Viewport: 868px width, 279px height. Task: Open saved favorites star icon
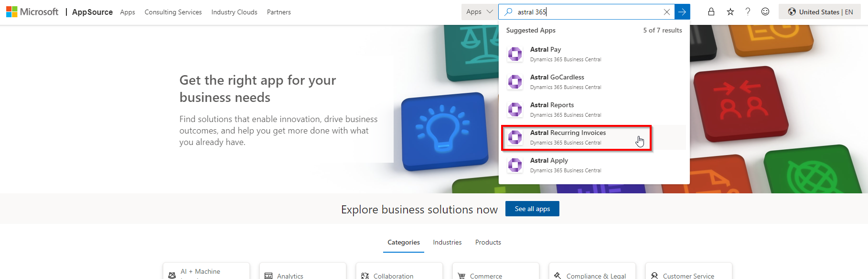pyautogui.click(x=730, y=12)
